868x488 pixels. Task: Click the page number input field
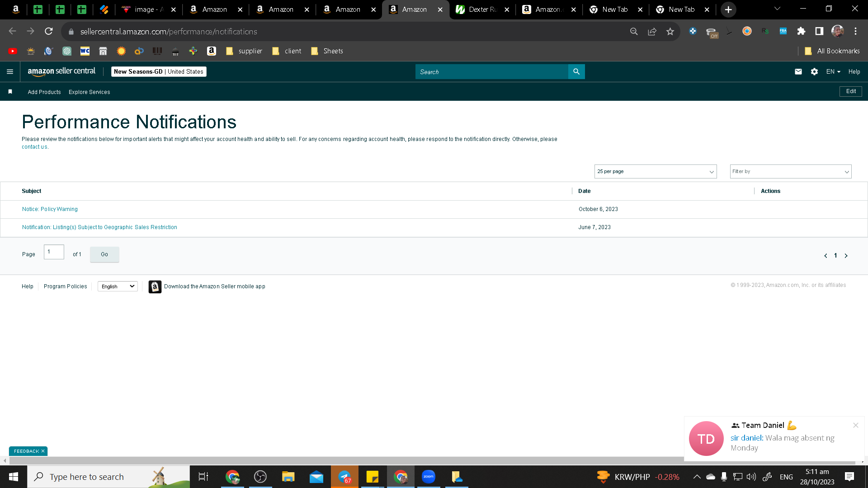54,252
